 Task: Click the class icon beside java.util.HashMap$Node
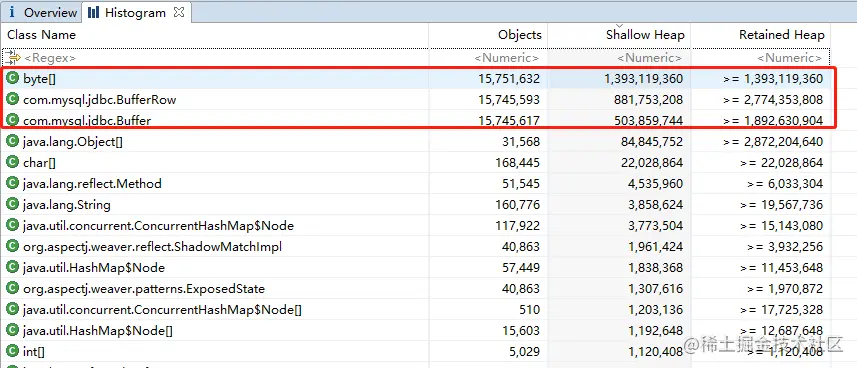tap(13, 267)
